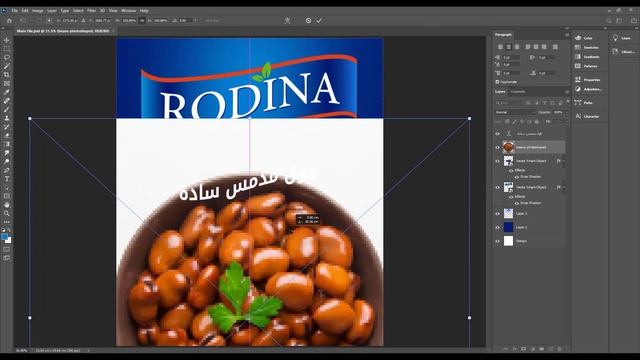Open the Libraries panel
The height and width of the screenshot is (360, 640).
tap(623, 52)
